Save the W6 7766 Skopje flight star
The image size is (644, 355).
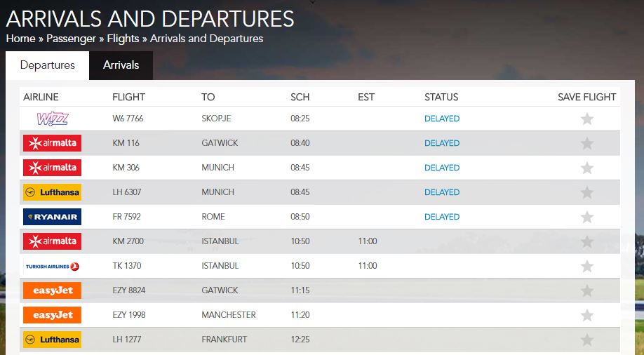click(x=587, y=119)
